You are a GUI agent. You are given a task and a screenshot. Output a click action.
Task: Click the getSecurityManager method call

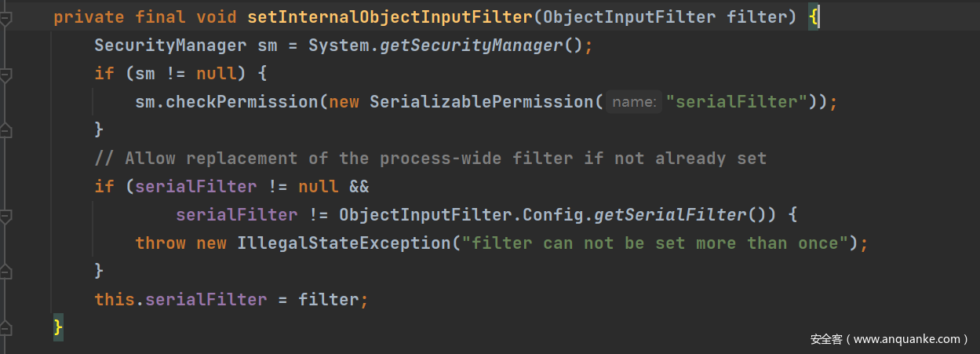472,46
